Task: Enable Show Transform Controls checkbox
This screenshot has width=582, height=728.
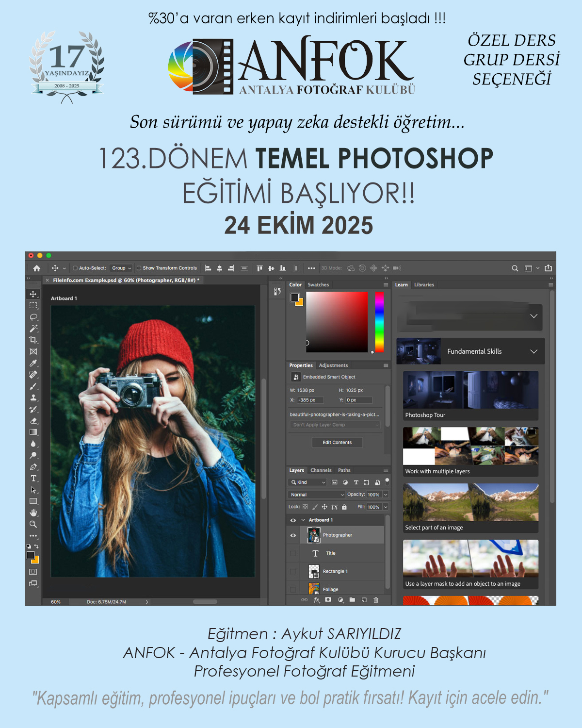Action: pos(139,268)
